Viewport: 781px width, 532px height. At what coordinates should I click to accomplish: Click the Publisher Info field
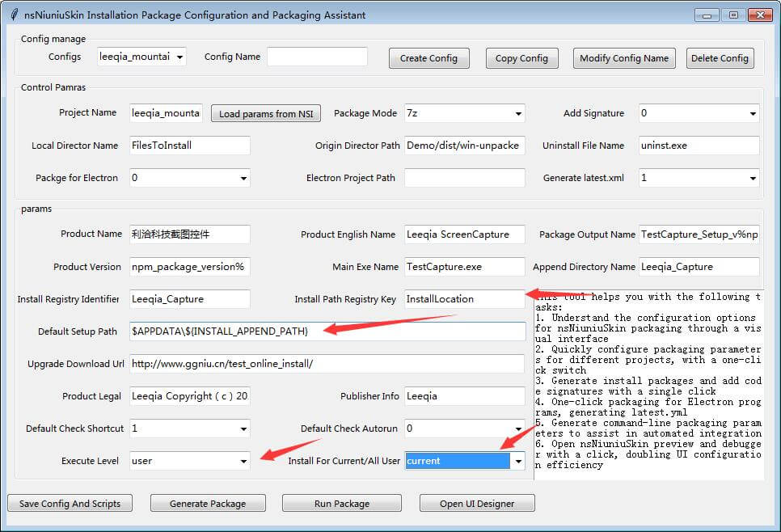tap(465, 396)
